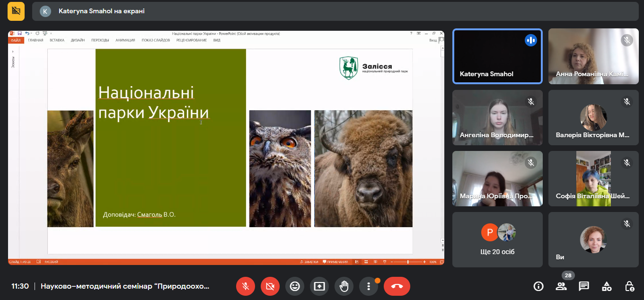Image resolution: width=644 pixels, height=300 pixels.
Task: Open the АНИМАЦИЯ ribbon tab
Action: click(x=125, y=40)
